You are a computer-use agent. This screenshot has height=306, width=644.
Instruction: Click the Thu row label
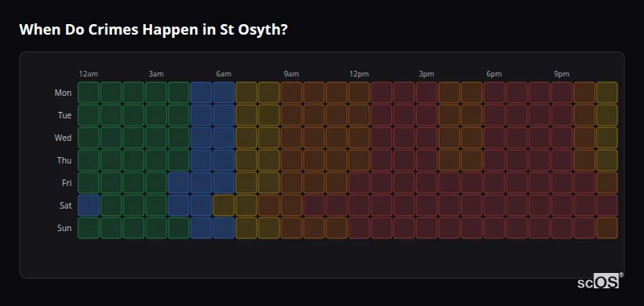pyautogui.click(x=64, y=160)
